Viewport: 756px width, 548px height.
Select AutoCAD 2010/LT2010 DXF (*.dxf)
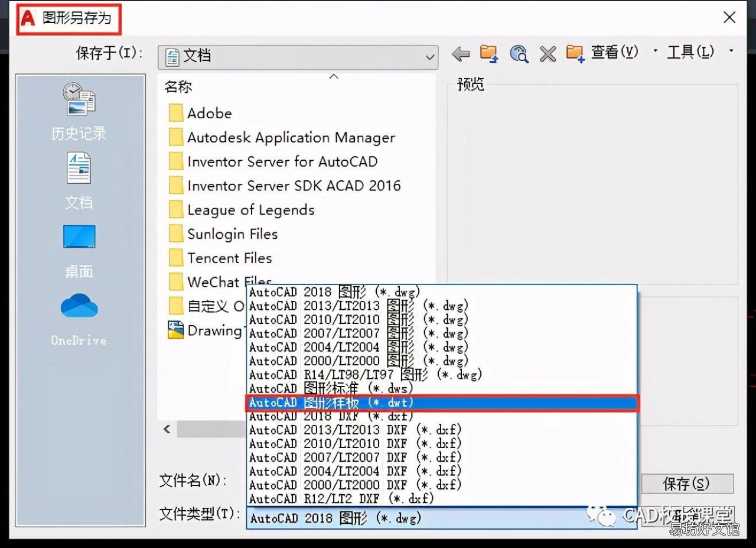[x=442, y=443]
